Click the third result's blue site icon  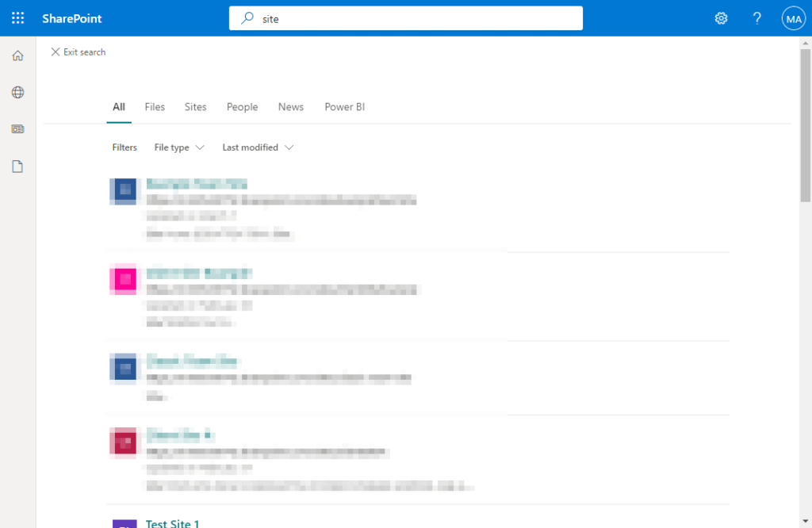(x=123, y=368)
